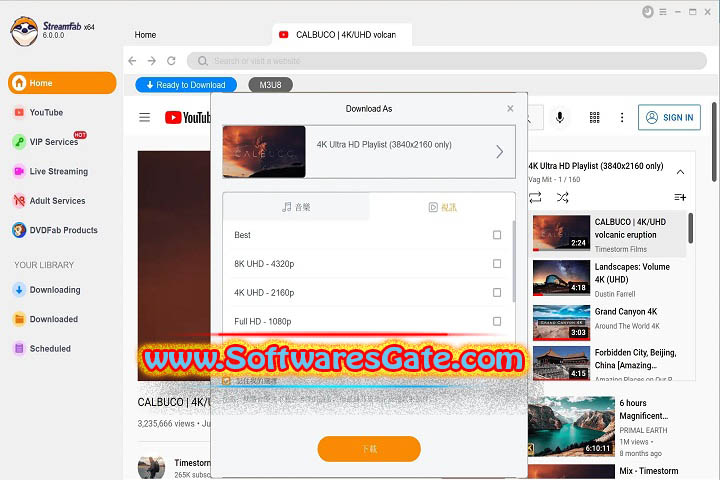Check the 8K UHD - 4320p checkbox
The width and height of the screenshot is (720, 480).
click(x=497, y=264)
